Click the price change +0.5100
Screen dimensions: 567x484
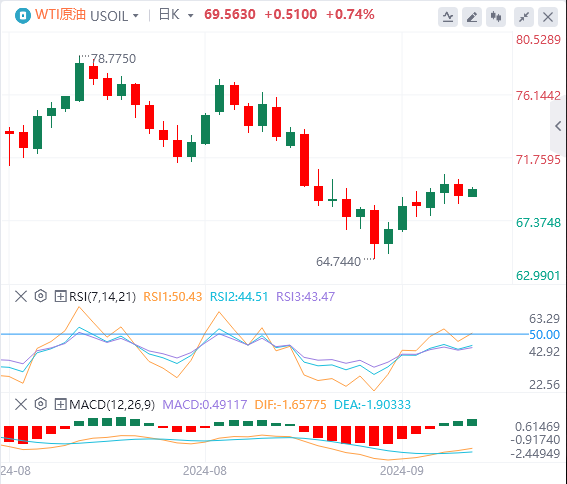291,14
